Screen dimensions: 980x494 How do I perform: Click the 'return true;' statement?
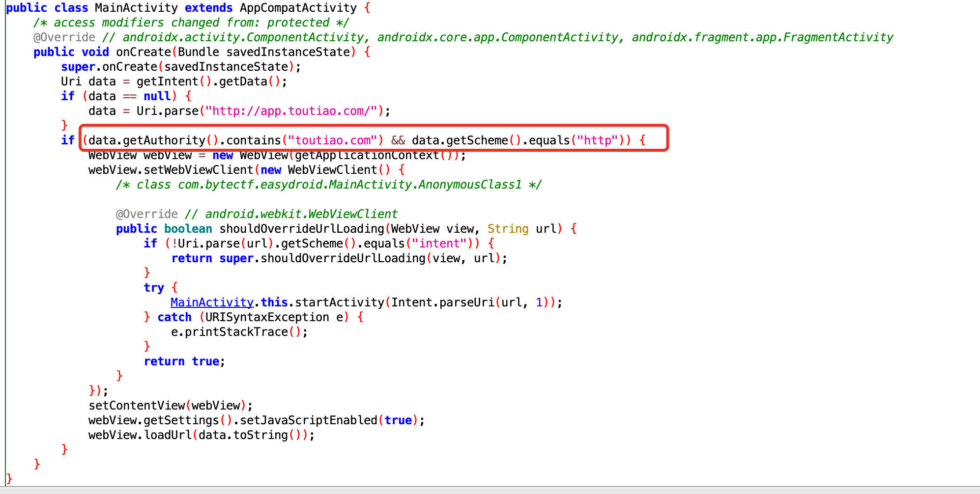pyautogui.click(x=184, y=361)
